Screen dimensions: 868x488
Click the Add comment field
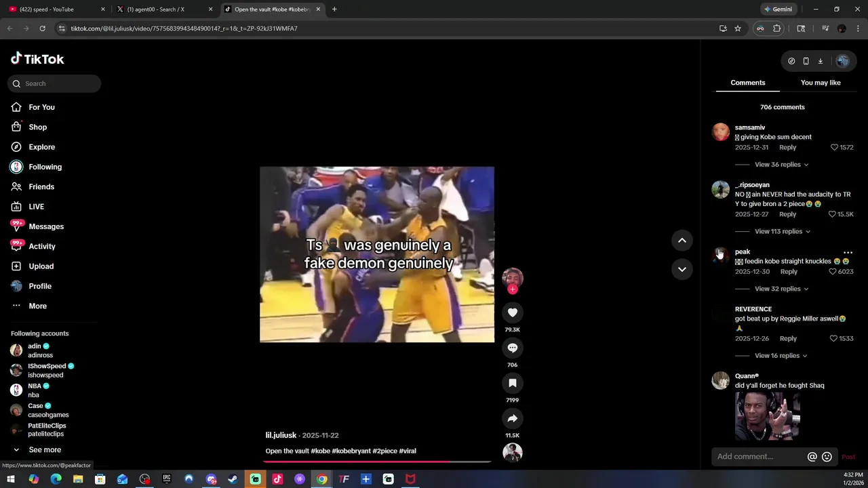tap(759, 457)
